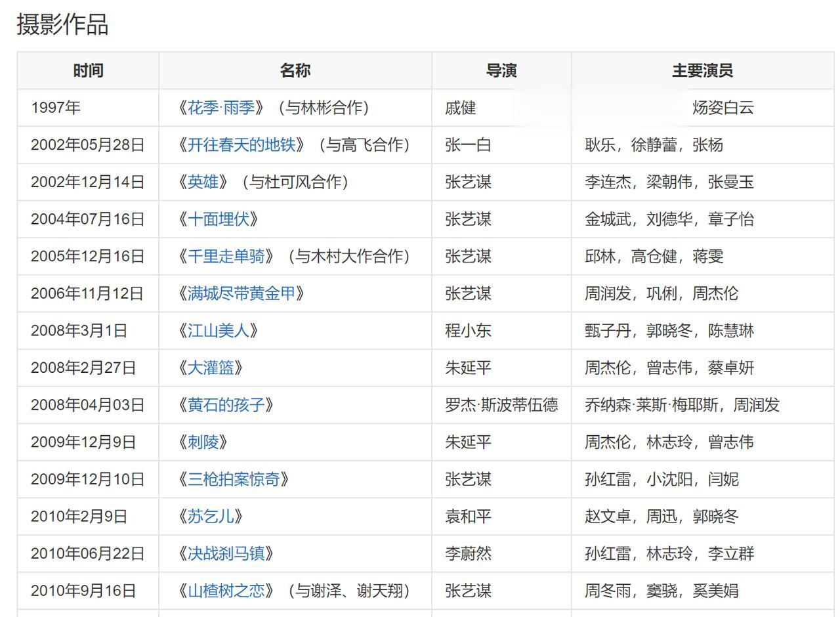Viewport: 840px width, 617px height.
Task: Visit the 决战刹马镇 link
Action: click(x=226, y=554)
